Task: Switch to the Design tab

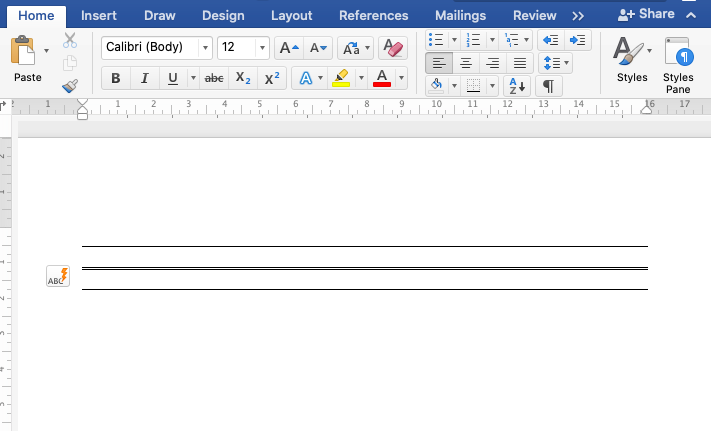Action: point(223,16)
